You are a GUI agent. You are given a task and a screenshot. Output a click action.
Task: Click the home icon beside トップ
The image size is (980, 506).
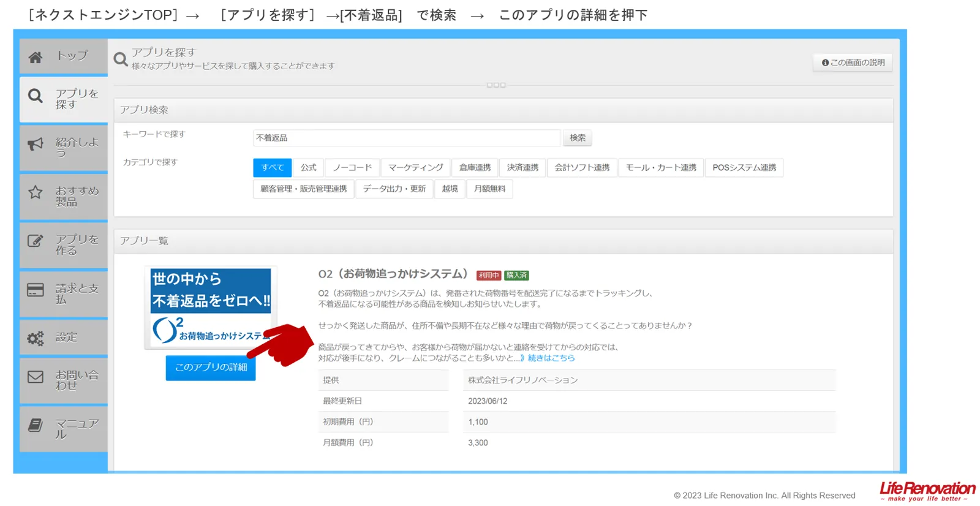(x=36, y=57)
